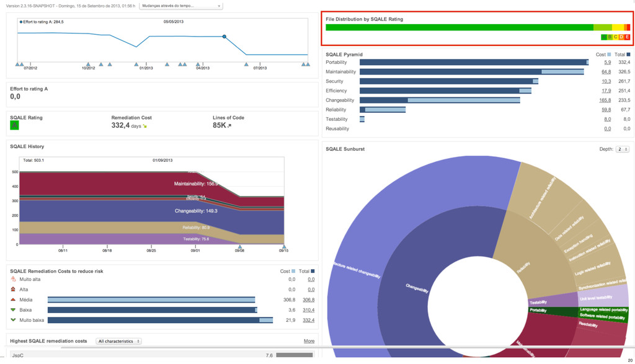Image resolution: width=635 pixels, height=364 pixels.
Task: Click the 332,4 Muito baixa total link
Action: (x=309, y=320)
